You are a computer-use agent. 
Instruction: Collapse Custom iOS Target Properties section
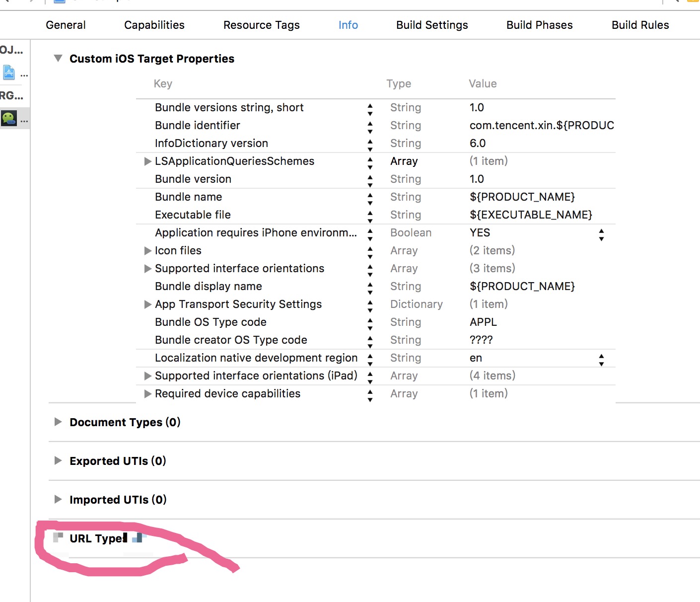[58, 59]
